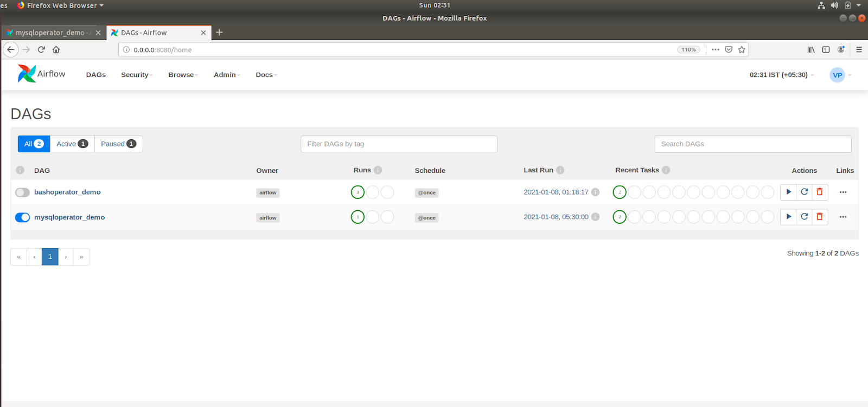This screenshot has height=407, width=868.
Task: Refresh the bashoperator_demo DAG
Action: [x=804, y=192]
